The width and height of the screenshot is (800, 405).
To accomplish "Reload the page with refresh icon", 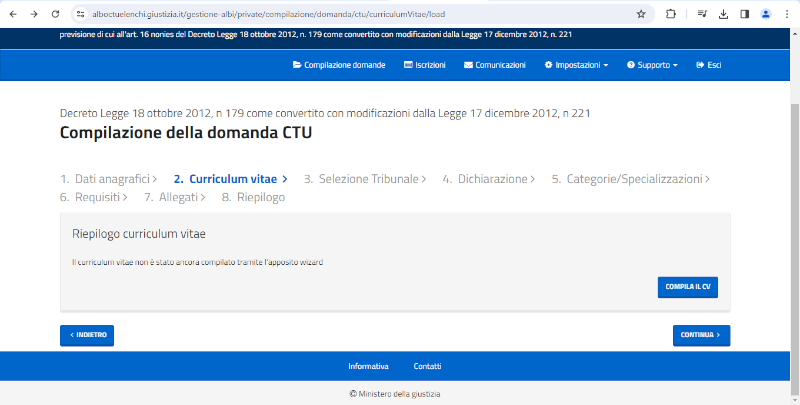I will pos(55,14).
